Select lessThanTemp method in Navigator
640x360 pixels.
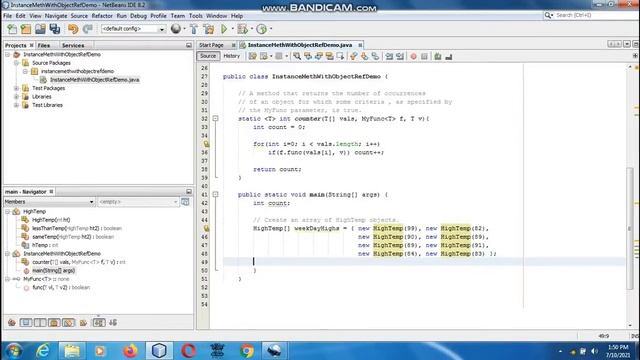(77, 228)
